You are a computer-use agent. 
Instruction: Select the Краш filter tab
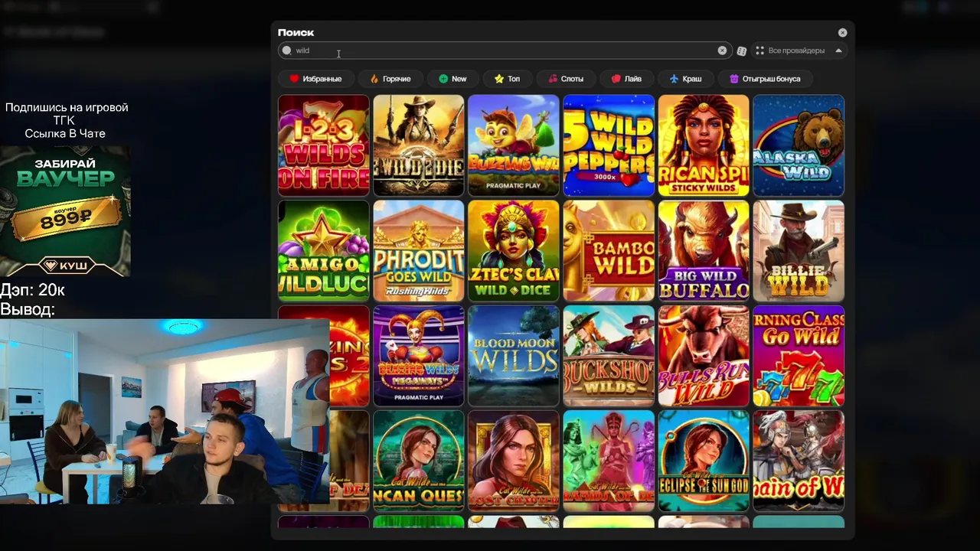685,79
